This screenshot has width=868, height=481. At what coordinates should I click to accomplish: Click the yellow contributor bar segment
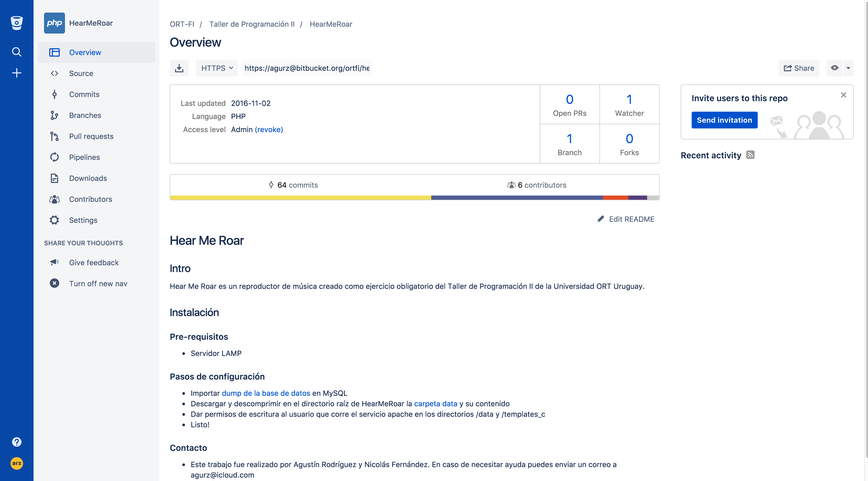[x=300, y=198]
